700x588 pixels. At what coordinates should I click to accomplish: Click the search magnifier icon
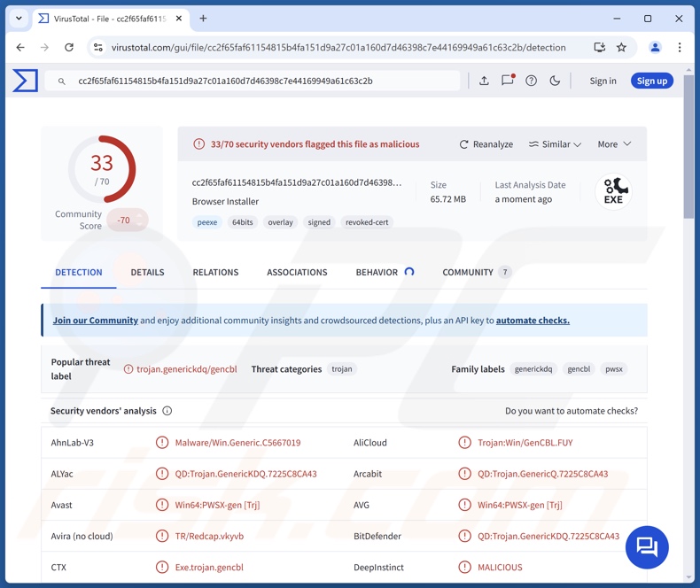[x=62, y=81]
